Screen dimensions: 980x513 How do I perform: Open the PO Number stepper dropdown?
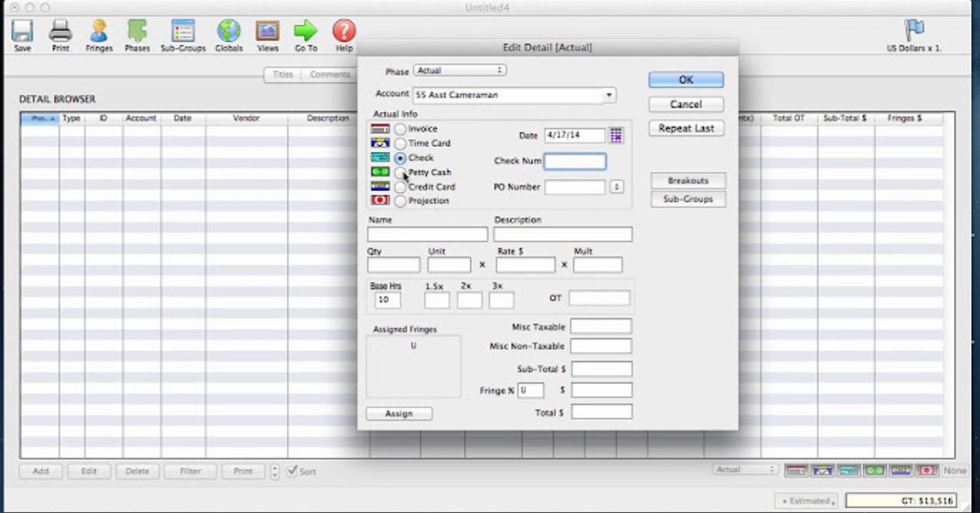point(617,187)
